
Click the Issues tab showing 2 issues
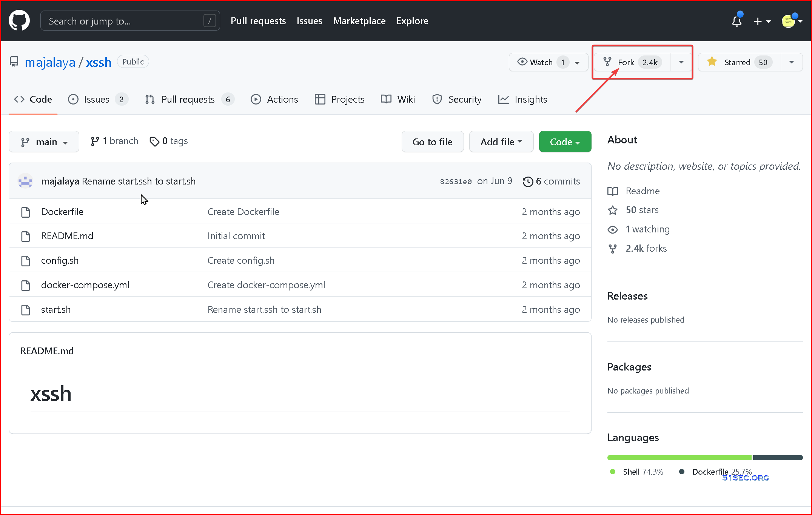point(97,99)
